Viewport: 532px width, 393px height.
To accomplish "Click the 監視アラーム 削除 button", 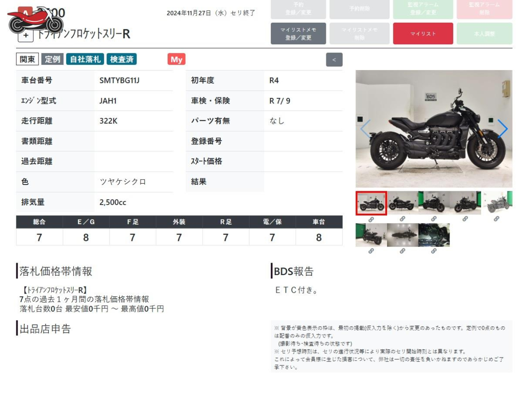I will 484,9.
